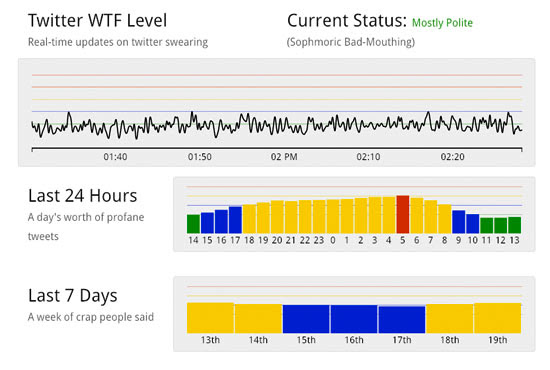The width and height of the screenshot is (550, 370).
Task: Select the blue bar for hour 17
Action: (235, 220)
